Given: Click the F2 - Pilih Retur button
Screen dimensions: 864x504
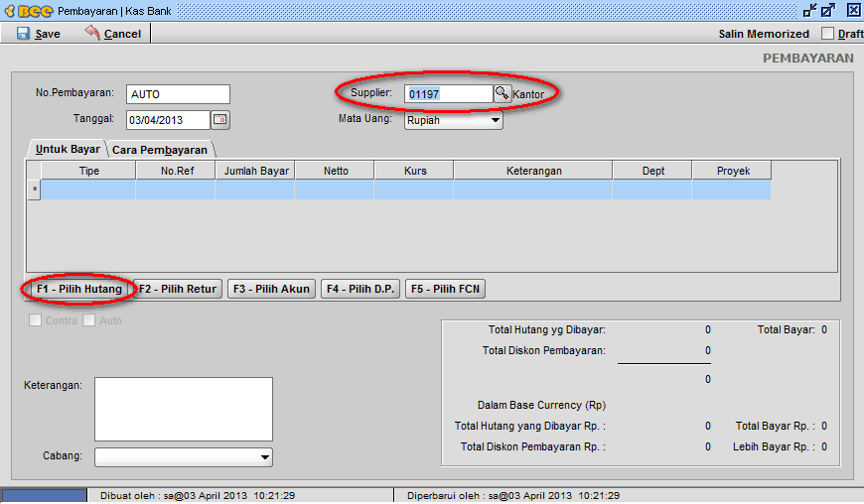Looking at the screenshot, I should 177,289.
